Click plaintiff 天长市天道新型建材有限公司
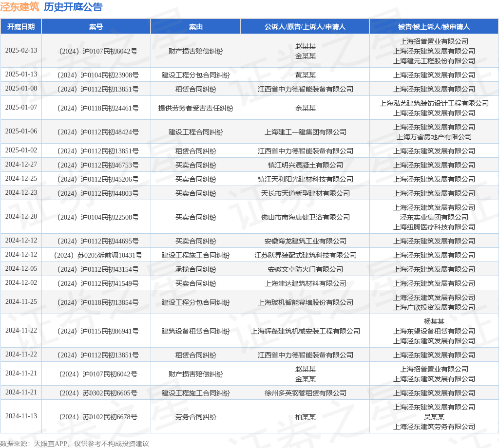Screen dimensions: 499x448 click(306, 193)
